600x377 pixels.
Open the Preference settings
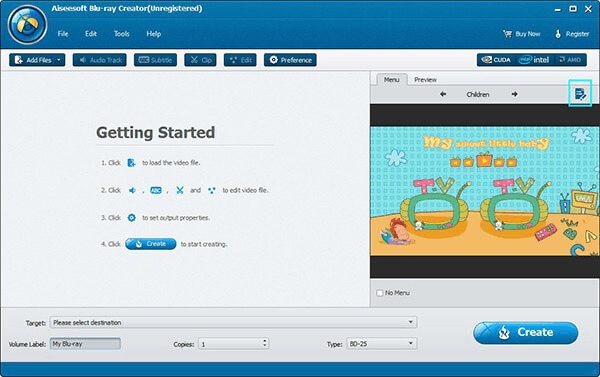point(290,60)
